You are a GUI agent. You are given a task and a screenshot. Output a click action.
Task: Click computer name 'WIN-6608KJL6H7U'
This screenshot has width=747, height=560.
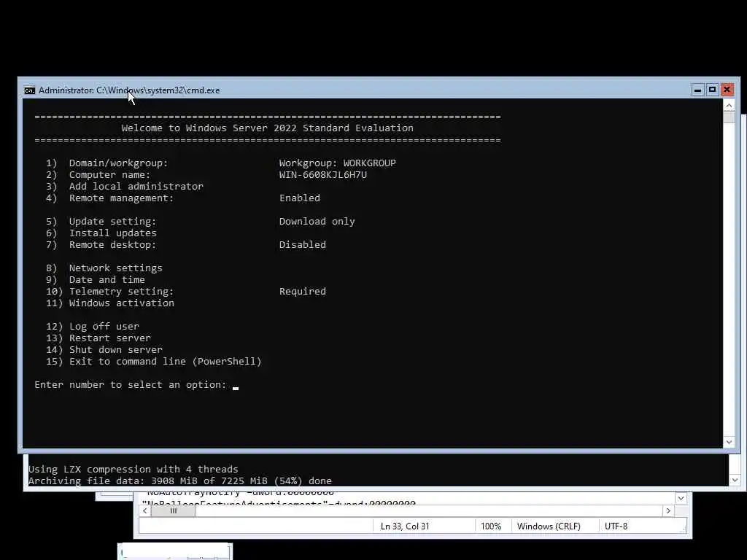point(323,175)
